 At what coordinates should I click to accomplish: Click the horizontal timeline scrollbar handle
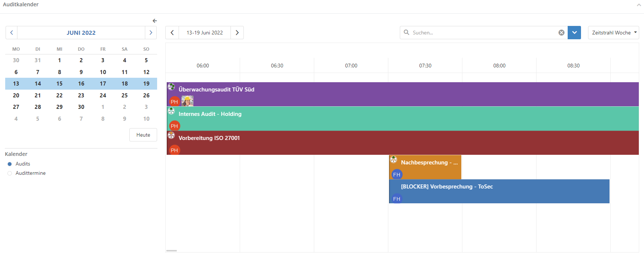coord(172,251)
